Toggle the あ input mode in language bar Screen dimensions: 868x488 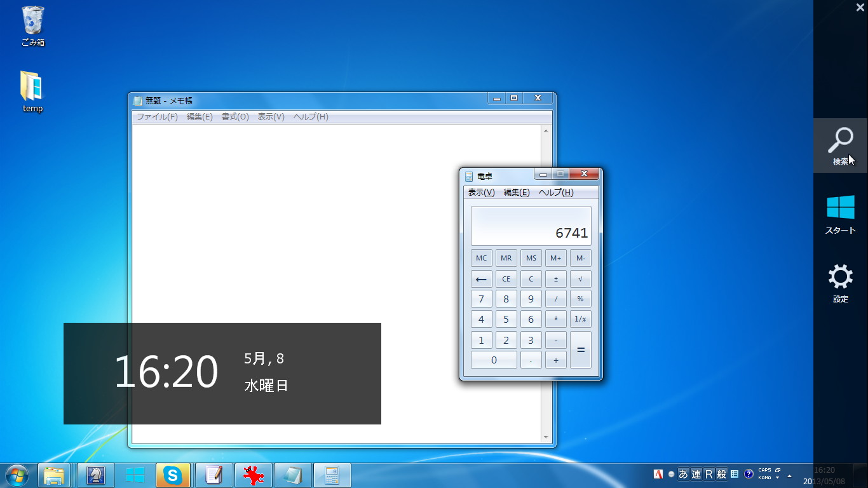pyautogui.click(x=684, y=474)
